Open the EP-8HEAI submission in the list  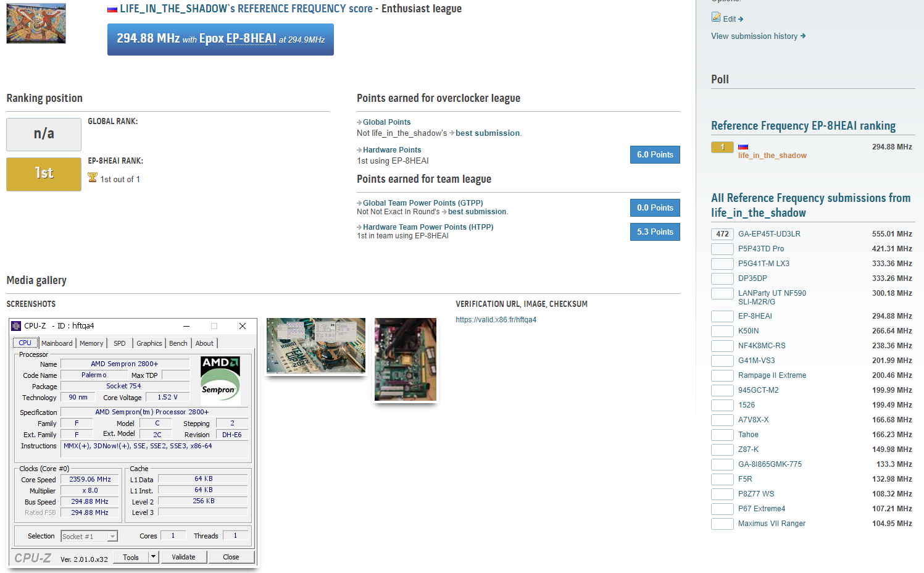[755, 316]
